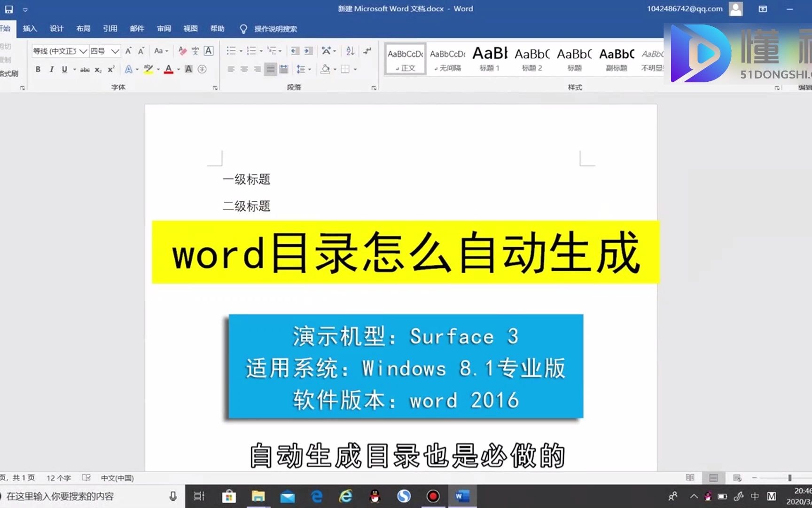
Task: Click the phonetic guide icon
Action: (x=195, y=51)
